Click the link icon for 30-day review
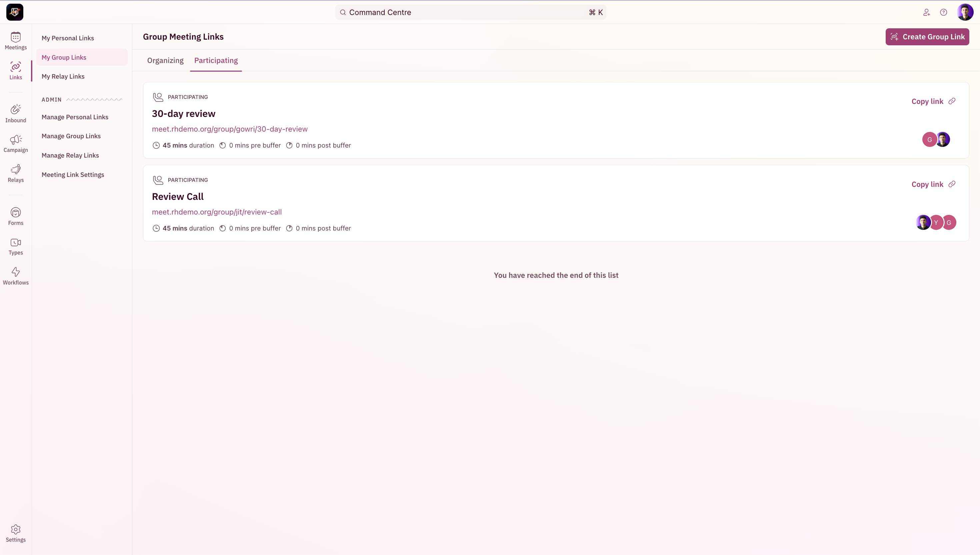The width and height of the screenshot is (980, 555). pyautogui.click(x=952, y=101)
